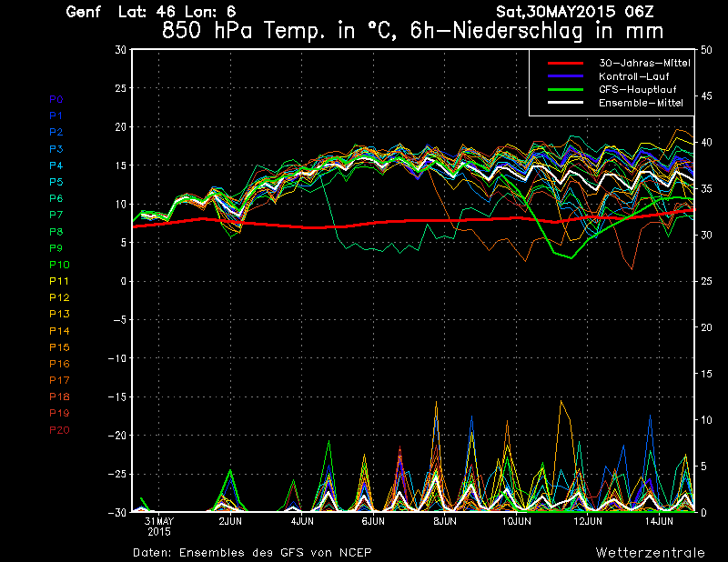This screenshot has height=562, width=728.
Task: Select the 'Ensemble-Mittel' legend text
Action: [641, 103]
